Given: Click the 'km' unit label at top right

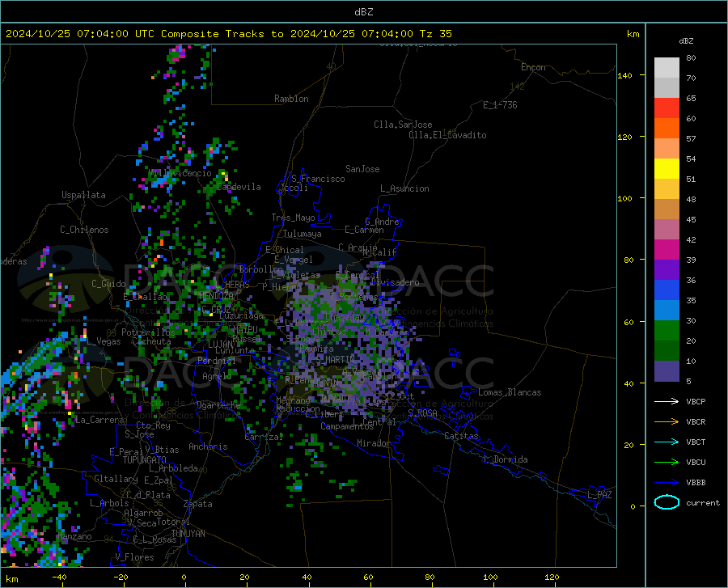Looking at the screenshot, I should click(x=633, y=34).
